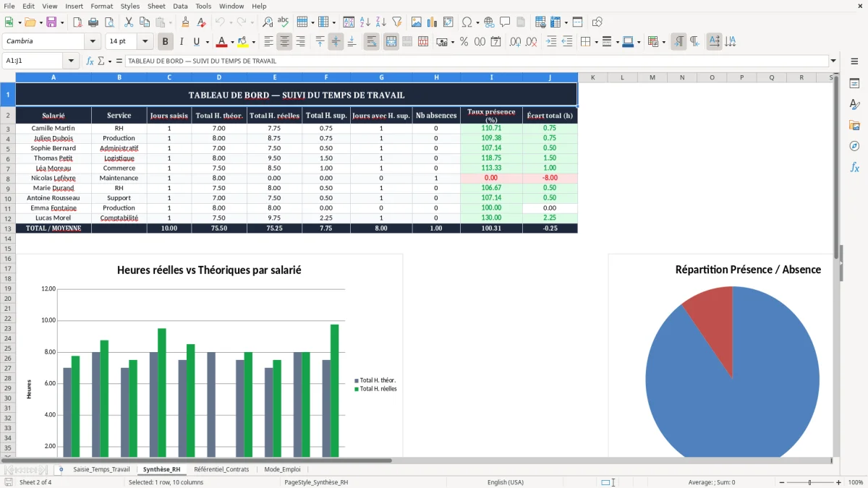Click the PageStyle_Synthèse_RH status field

[x=316, y=482]
